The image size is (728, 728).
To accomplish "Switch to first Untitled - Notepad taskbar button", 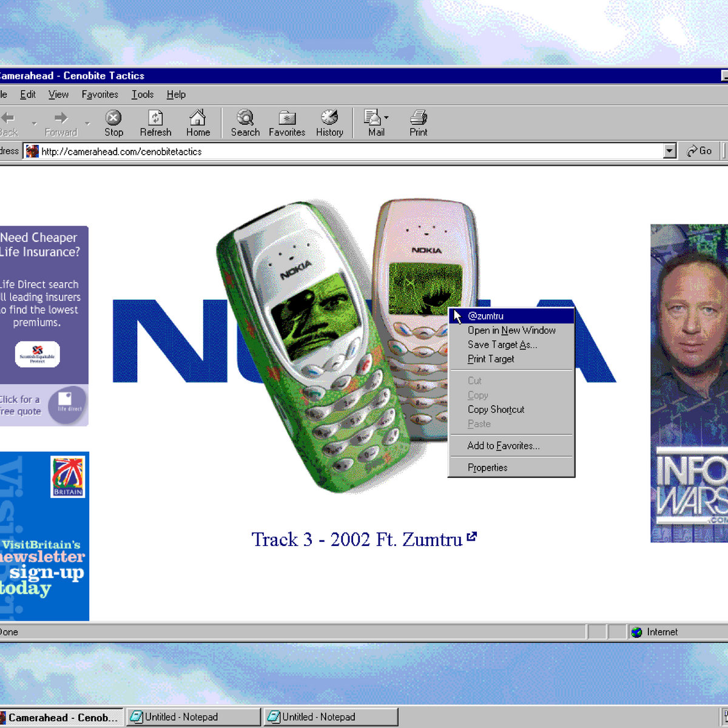I will click(193, 717).
